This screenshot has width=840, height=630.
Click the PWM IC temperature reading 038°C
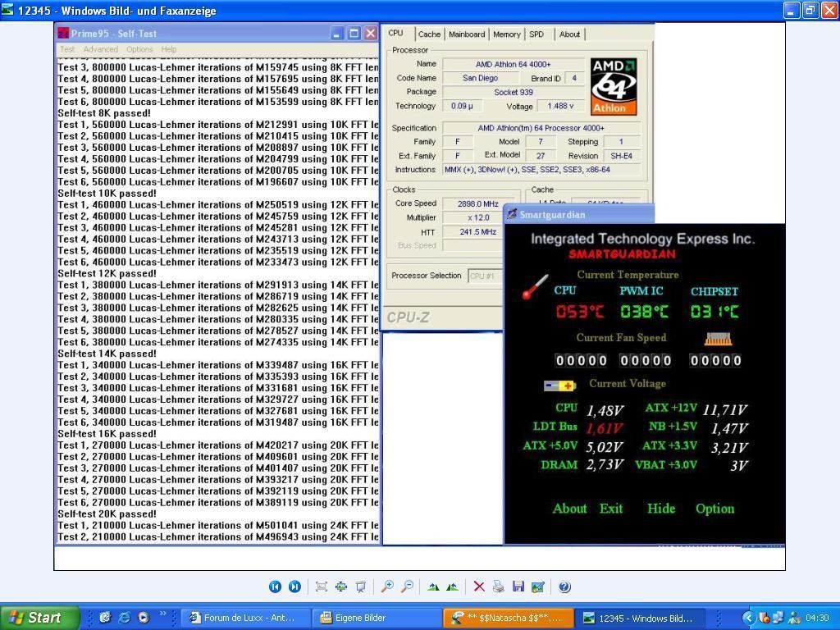(x=645, y=311)
